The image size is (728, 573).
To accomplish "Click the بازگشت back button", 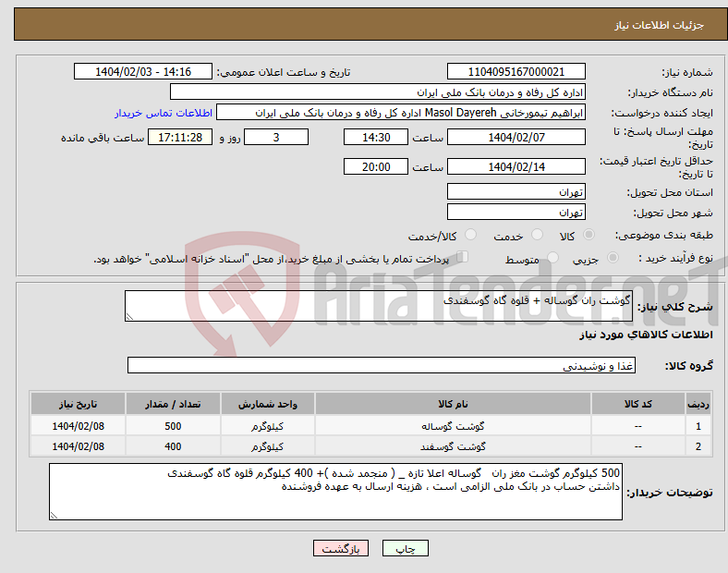I will point(341,548).
